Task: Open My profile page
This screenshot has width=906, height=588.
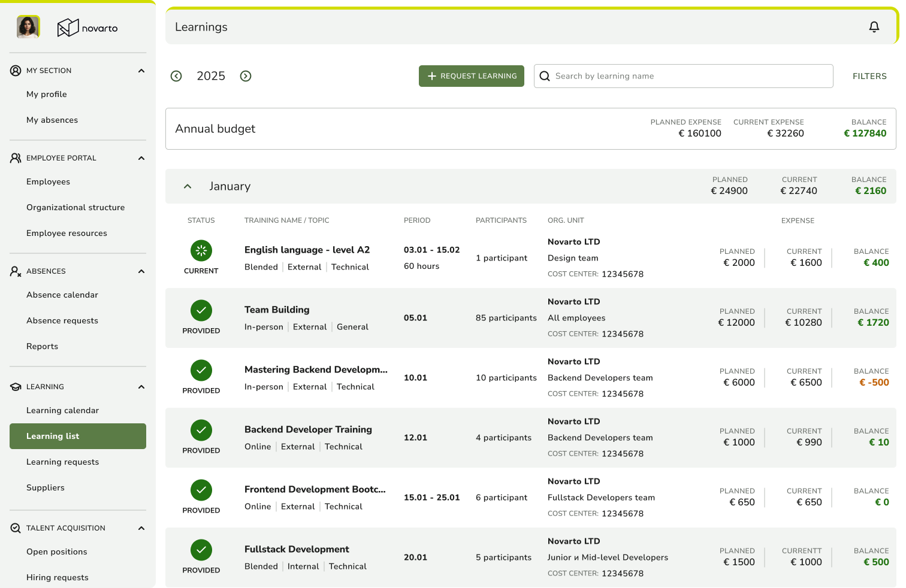Action: click(47, 94)
